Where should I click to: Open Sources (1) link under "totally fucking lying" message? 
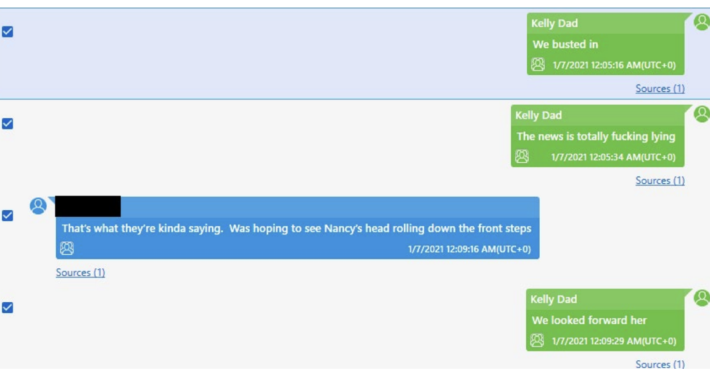(x=660, y=180)
